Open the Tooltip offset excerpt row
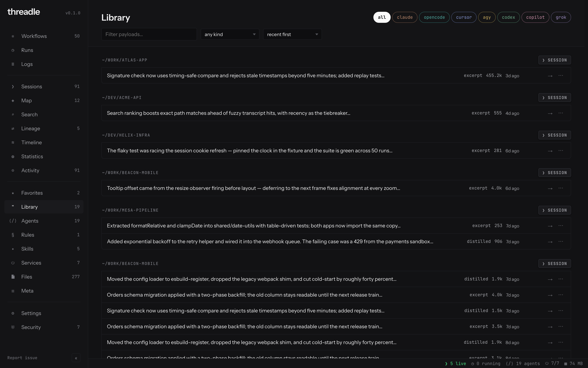 [336, 188]
